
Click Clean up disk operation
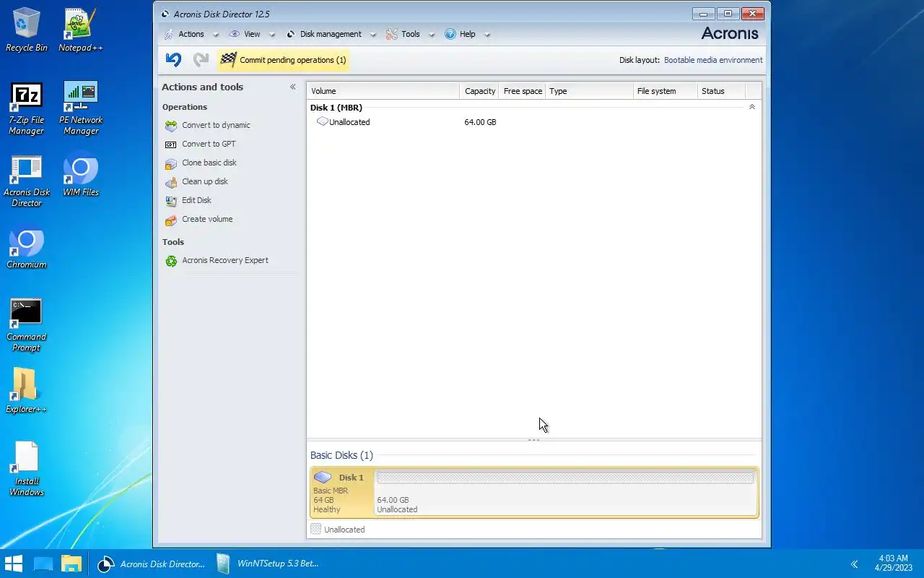click(x=205, y=182)
